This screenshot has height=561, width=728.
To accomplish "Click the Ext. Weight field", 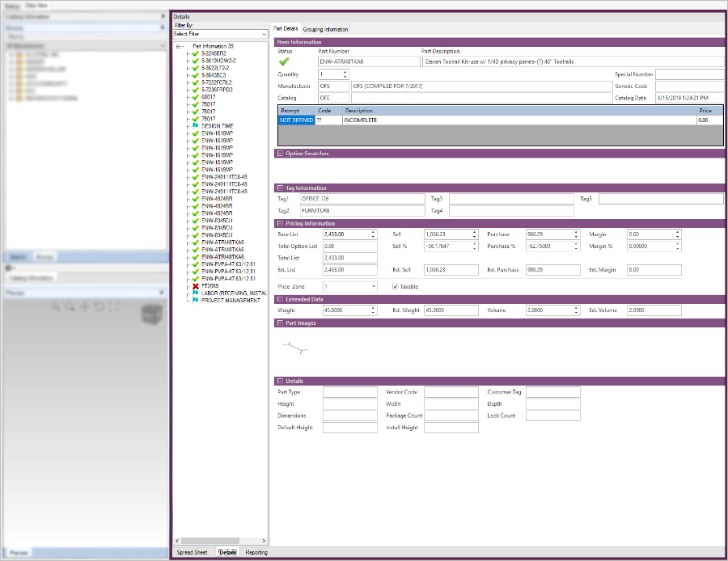I will [x=451, y=310].
